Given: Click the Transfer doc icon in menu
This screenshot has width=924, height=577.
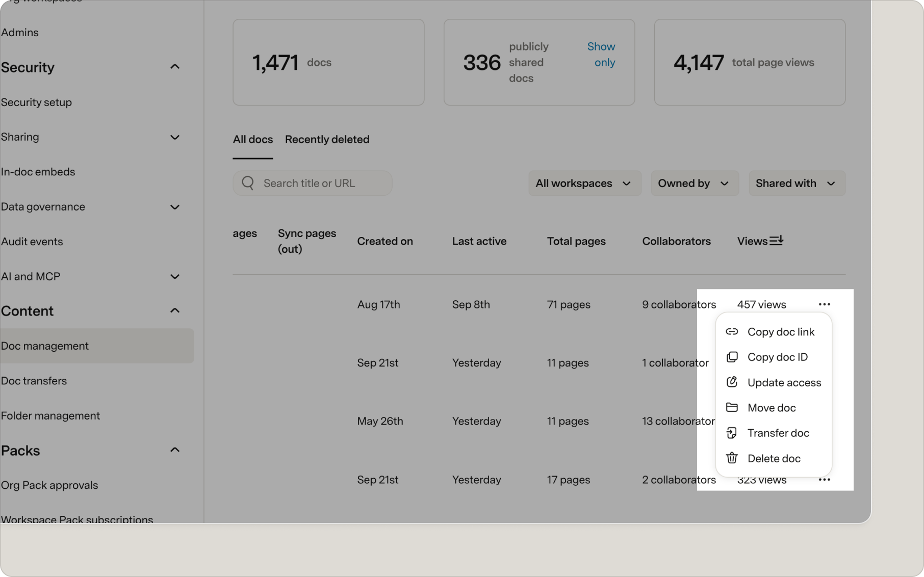Looking at the screenshot, I should tap(732, 433).
